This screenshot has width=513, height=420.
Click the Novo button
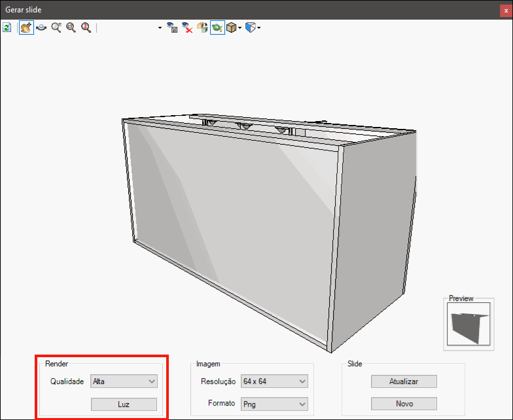coord(404,404)
